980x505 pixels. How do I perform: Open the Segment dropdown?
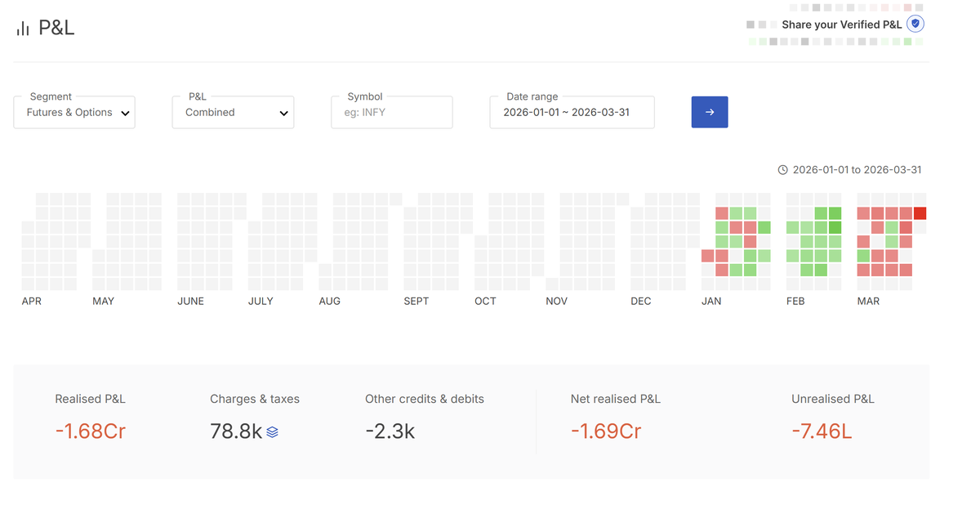74,113
